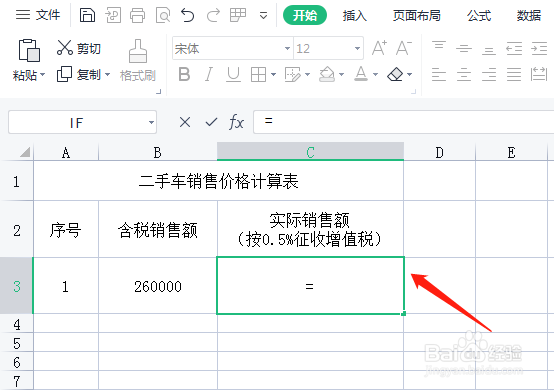Click the fill color bucket
Screen dimensions: 554x390
[327, 74]
